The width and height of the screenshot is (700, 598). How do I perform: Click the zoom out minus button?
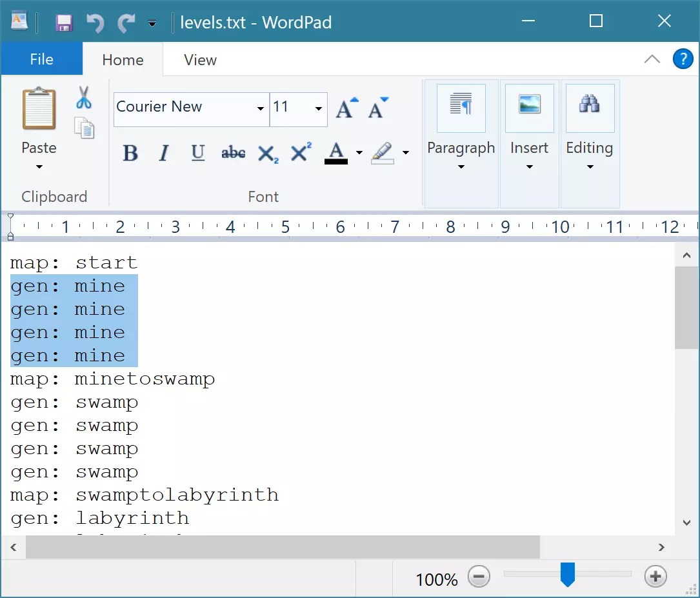coord(479,577)
